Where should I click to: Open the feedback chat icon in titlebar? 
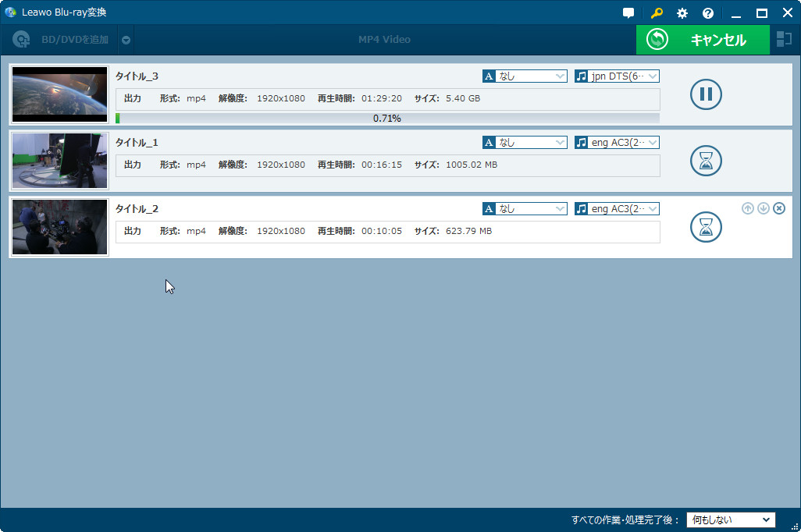click(x=628, y=12)
